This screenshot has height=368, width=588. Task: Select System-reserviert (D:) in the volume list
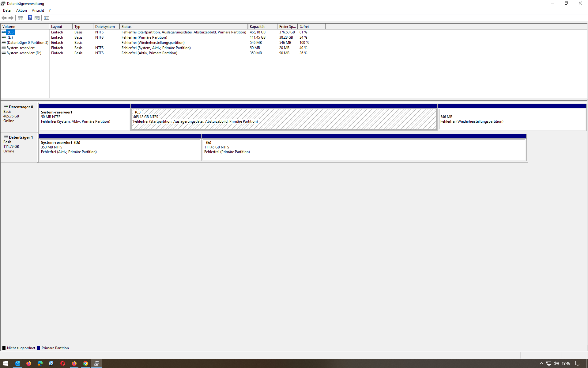point(24,53)
